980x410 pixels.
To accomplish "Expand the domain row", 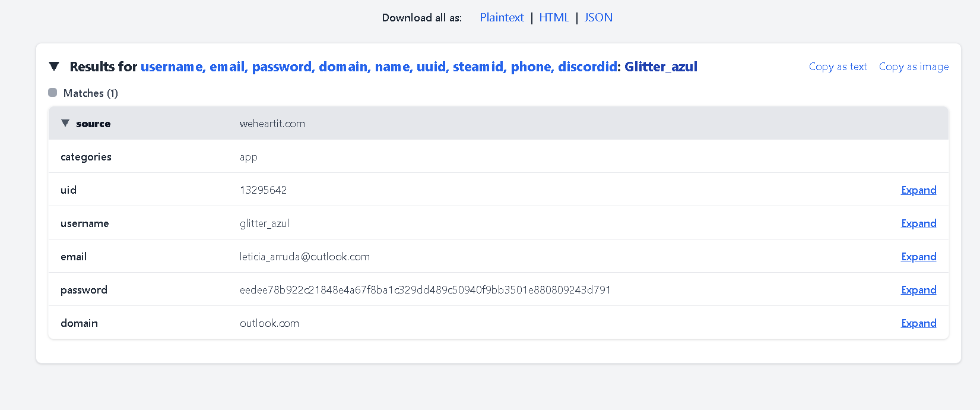I will (918, 323).
